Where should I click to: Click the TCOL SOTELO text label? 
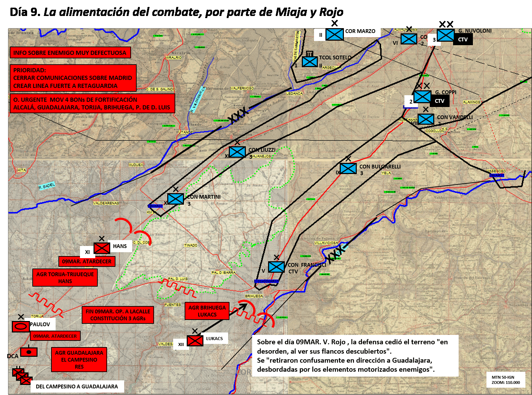(x=335, y=57)
